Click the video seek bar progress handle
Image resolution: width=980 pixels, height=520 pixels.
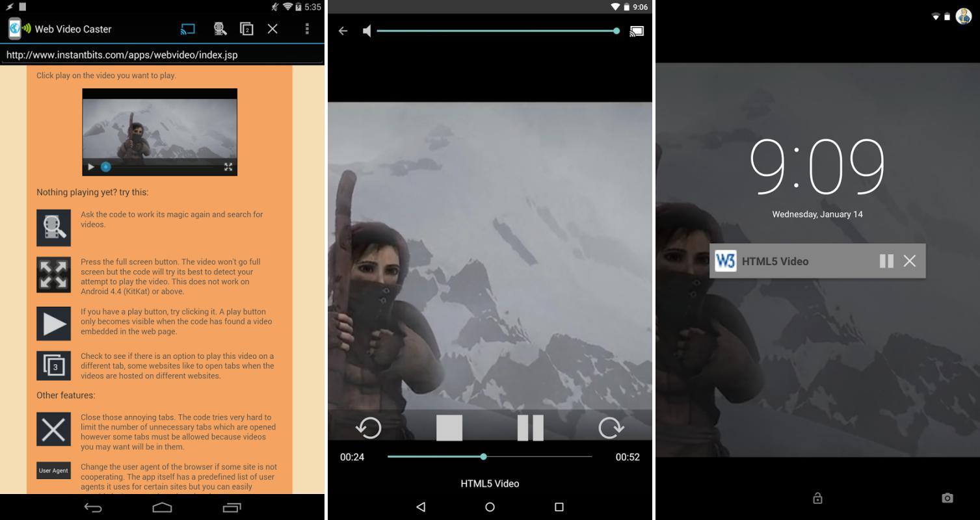coord(483,457)
